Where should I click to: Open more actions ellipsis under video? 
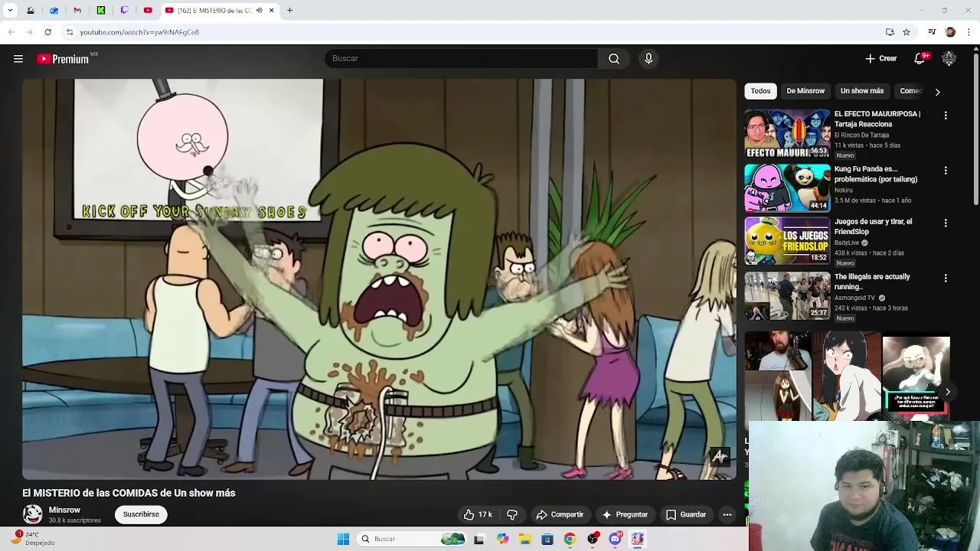[x=727, y=514]
